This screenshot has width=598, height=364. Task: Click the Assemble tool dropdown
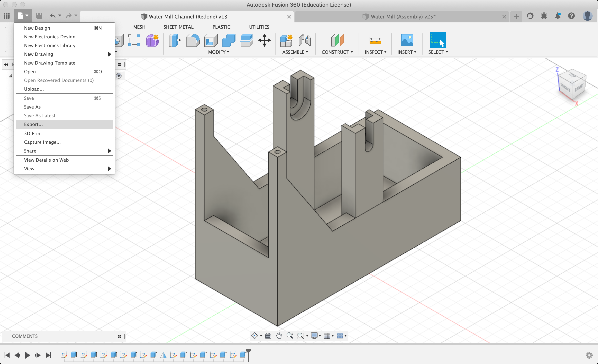(x=295, y=52)
